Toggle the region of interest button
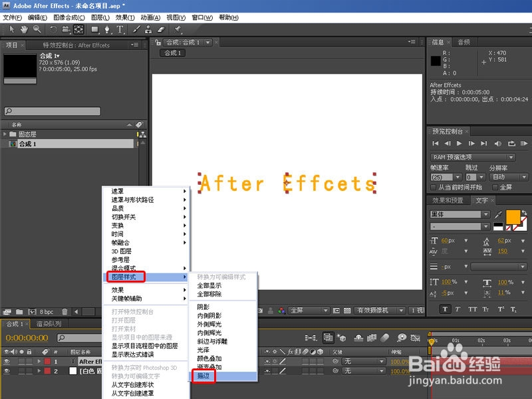Viewport: 532px width, 399px height. point(336,311)
